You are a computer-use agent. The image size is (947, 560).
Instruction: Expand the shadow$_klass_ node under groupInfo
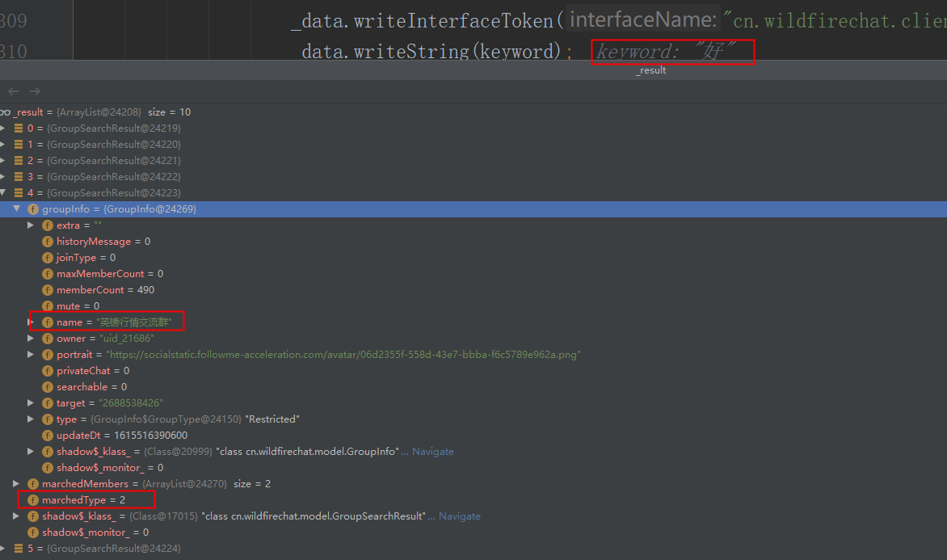31,451
